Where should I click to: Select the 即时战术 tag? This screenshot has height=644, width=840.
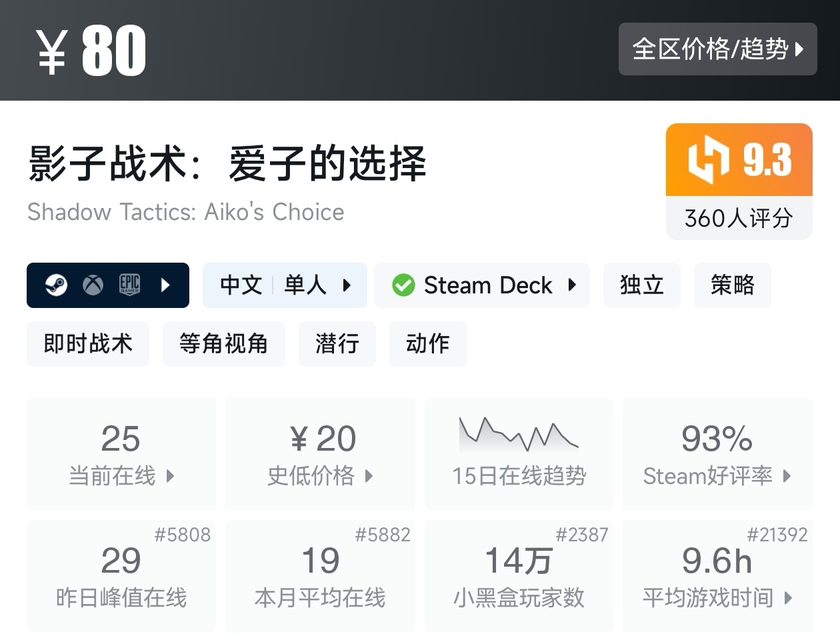click(x=88, y=344)
